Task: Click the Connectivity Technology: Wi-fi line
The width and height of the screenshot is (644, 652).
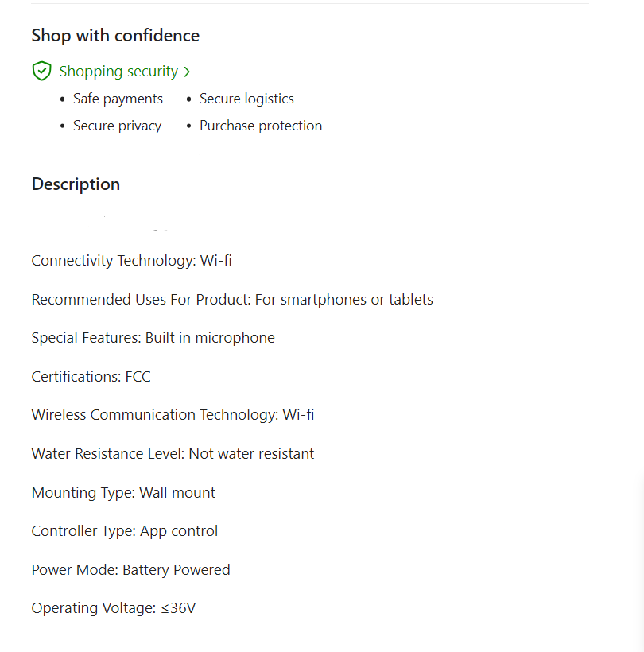Action: pos(131,261)
